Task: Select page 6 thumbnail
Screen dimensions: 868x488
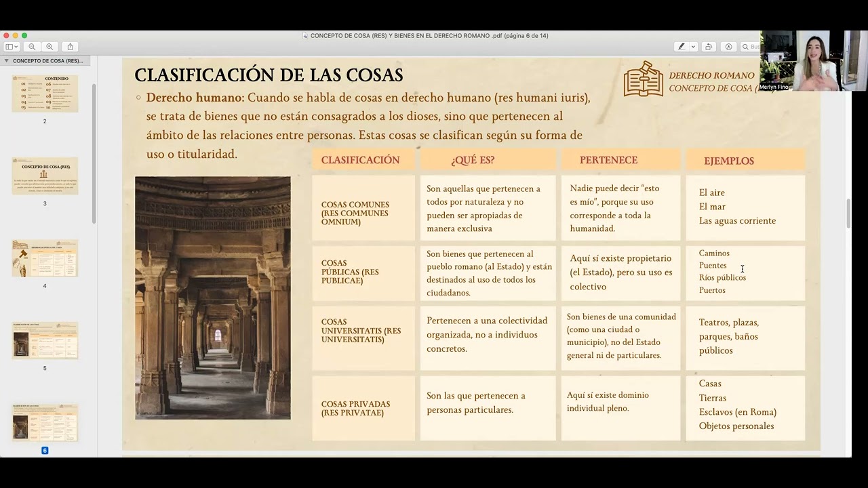Action: pos(45,423)
